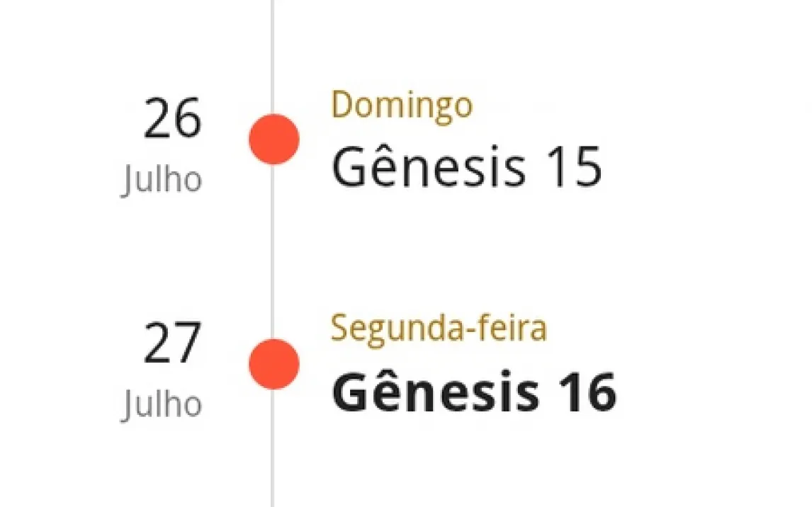
Task: Click the date number 26
Action: click(x=172, y=118)
